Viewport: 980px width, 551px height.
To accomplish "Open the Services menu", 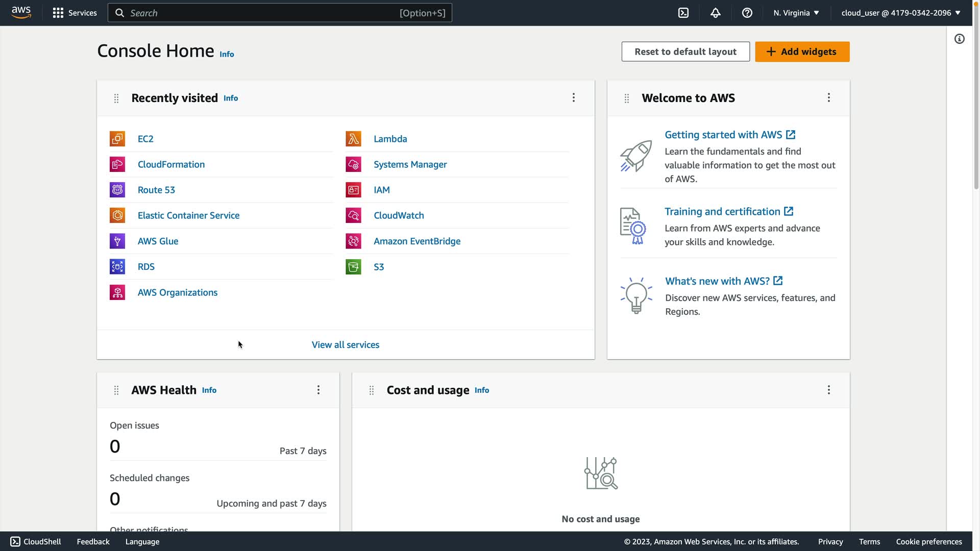I will pos(75,13).
